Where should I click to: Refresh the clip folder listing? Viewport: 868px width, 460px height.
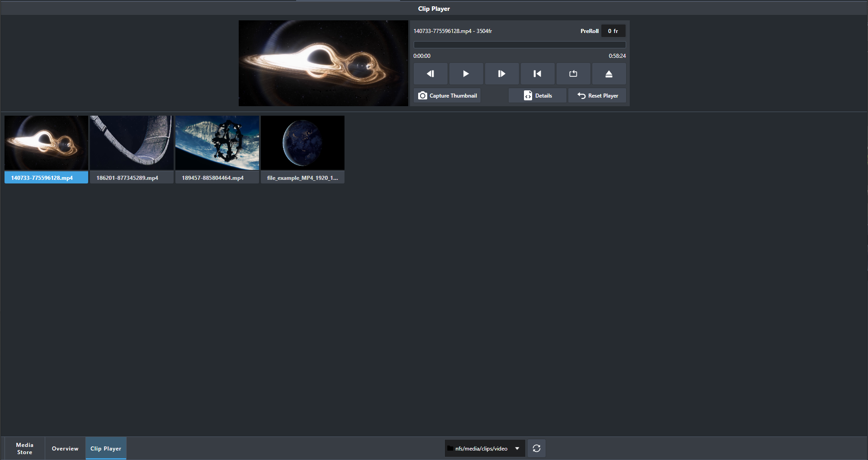537,449
